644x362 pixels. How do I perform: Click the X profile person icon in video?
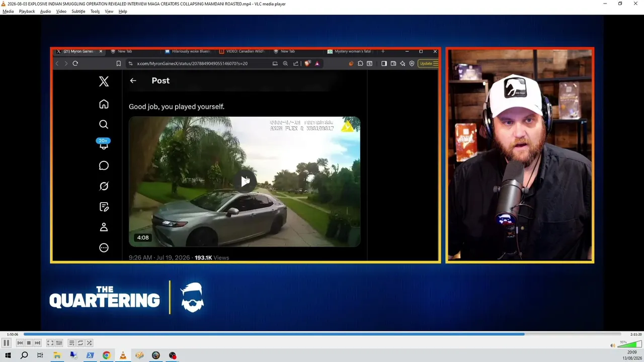[x=104, y=227]
